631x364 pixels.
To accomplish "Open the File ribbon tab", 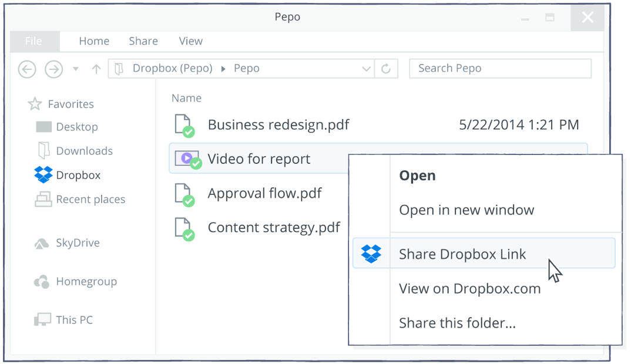I will tap(33, 41).
